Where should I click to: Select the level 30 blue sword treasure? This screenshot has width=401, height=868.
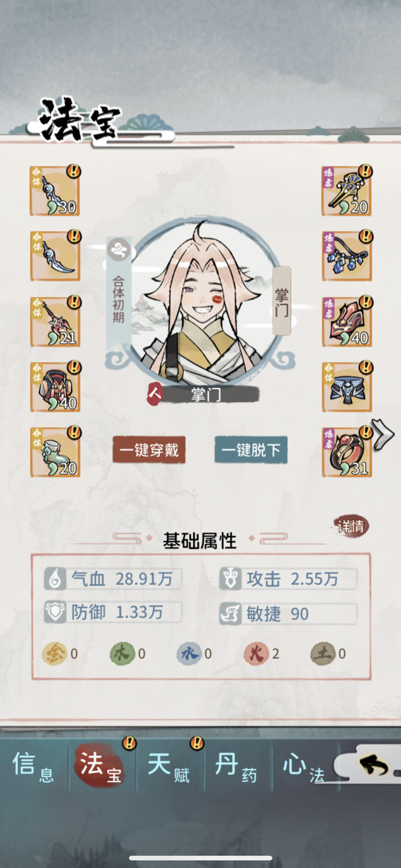pos(55,191)
